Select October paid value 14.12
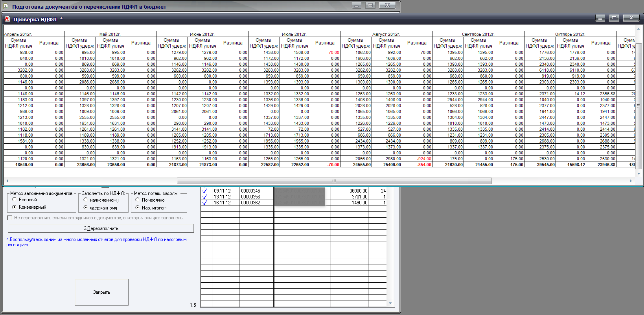The image size is (644, 315). (x=570, y=94)
